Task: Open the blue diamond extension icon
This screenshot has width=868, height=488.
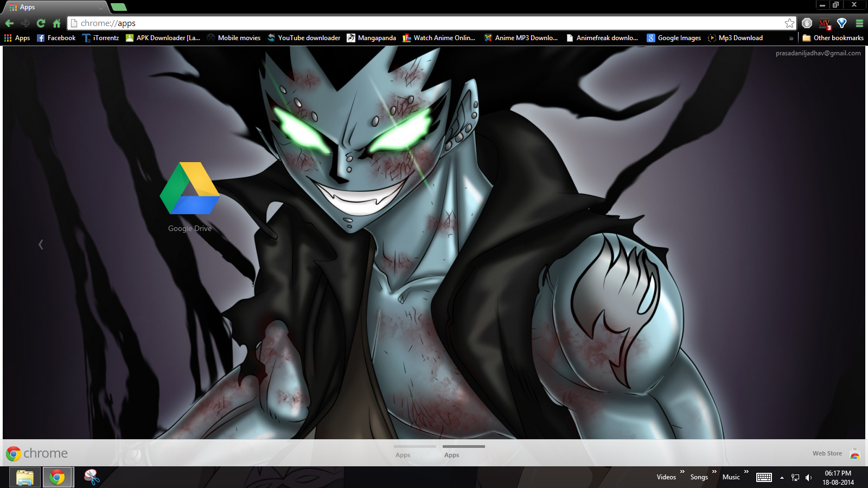Action: click(842, 23)
